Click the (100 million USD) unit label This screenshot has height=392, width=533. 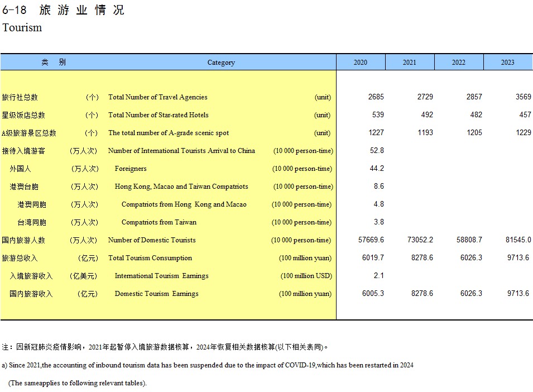pos(306,276)
